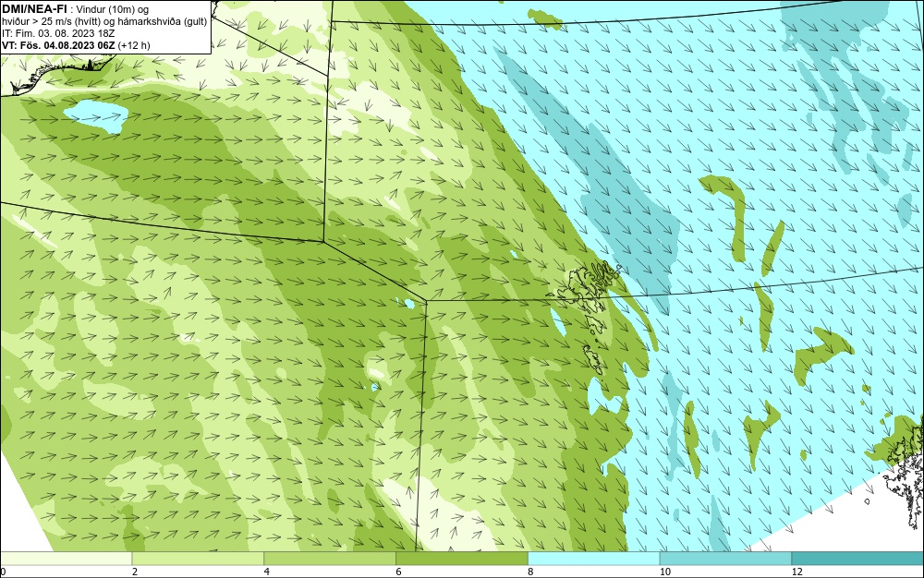Select the legend swatch for 4–6 m/s
This screenshot has width=924, height=578.
[330, 559]
